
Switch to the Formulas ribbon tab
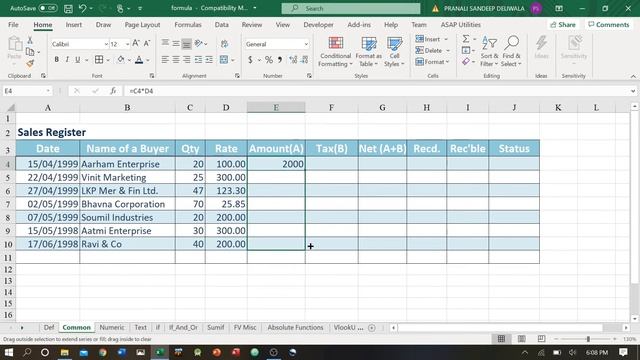(x=188, y=25)
